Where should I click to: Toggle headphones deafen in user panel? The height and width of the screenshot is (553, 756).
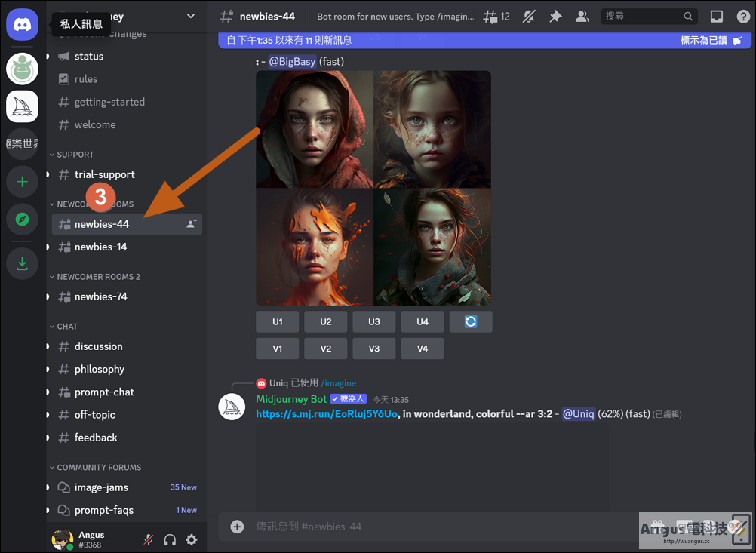pos(170,539)
